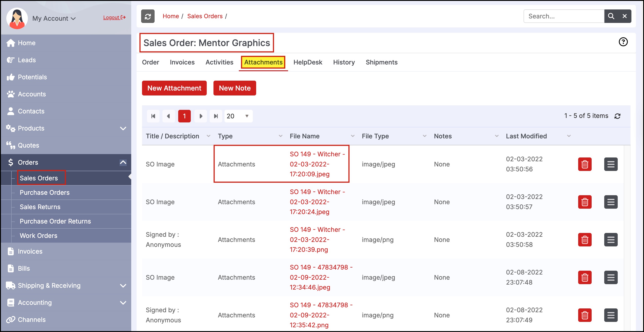Open Notes column filter menu

497,136
